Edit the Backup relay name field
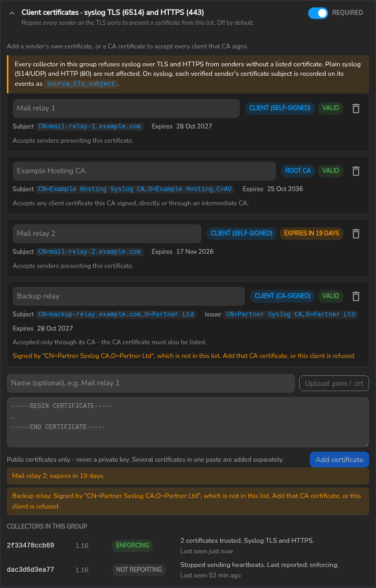This screenshot has width=376, height=588. pos(129,296)
